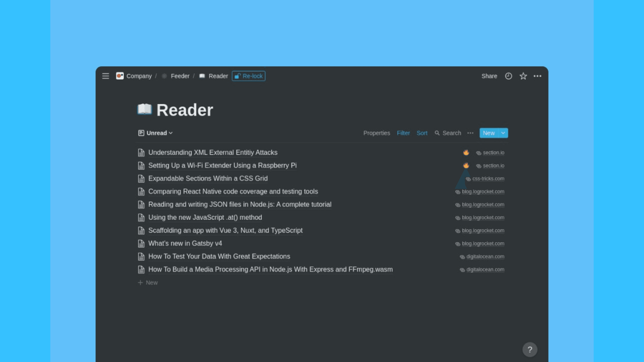This screenshot has width=644, height=362.
Task: Click page icon of Expandable Sections row
Action: (141, 178)
